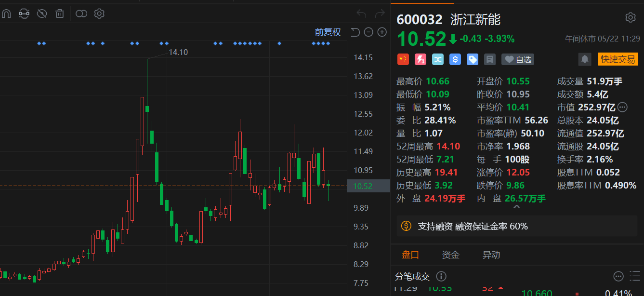Select the magnet snap drawing tool

(6, 13)
